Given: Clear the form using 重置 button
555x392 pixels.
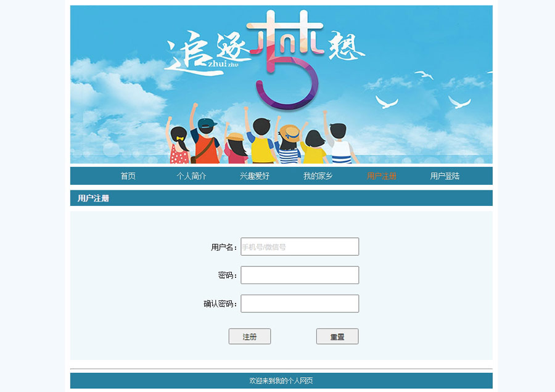Looking at the screenshot, I should tap(337, 337).
